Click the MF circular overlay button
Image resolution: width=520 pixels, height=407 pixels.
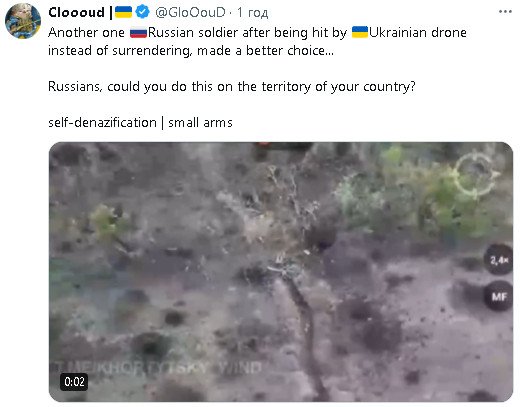click(499, 296)
